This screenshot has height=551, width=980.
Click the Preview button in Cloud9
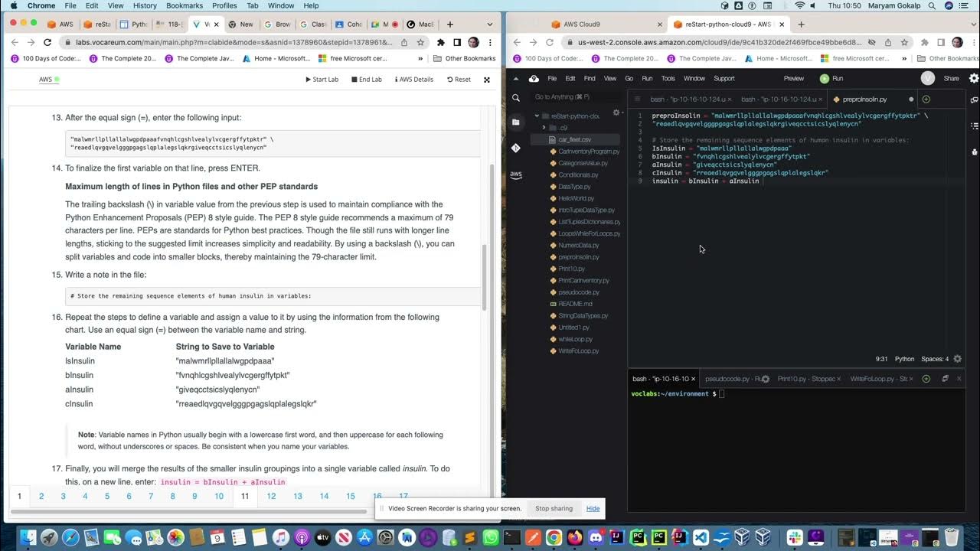tap(794, 78)
